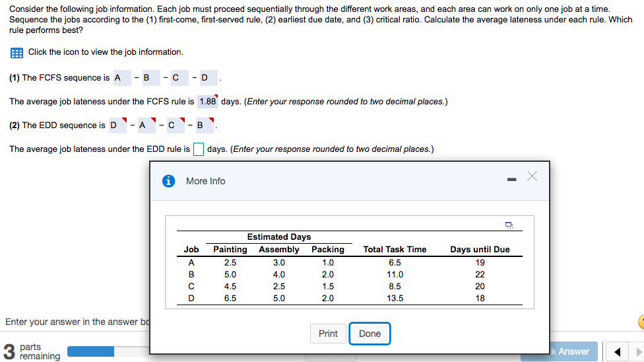This screenshot has height=362, width=644.
Task: Click Job A packing value 1.0
Action: 328,262
